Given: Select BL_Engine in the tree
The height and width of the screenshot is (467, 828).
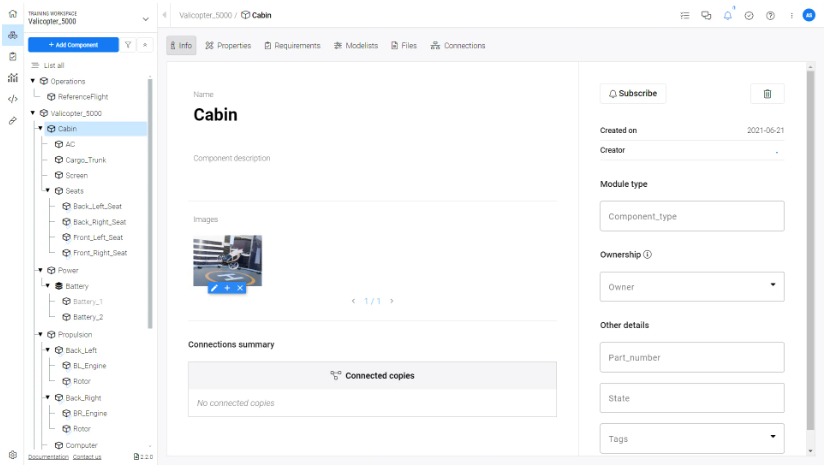Looking at the screenshot, I should [89, 366].
